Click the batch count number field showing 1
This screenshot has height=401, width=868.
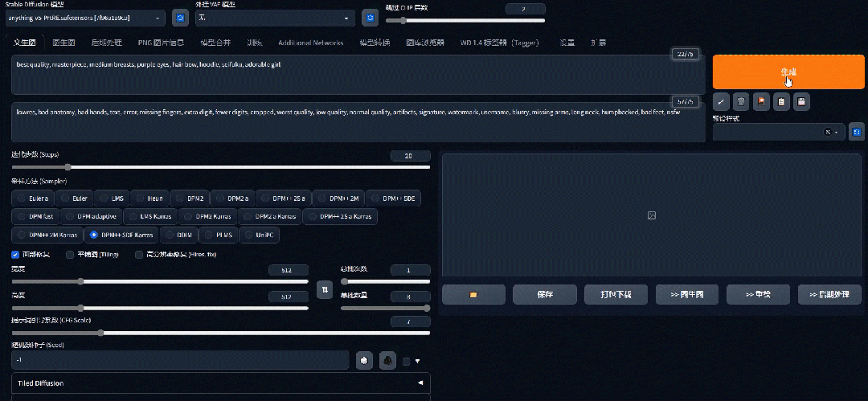410,270
